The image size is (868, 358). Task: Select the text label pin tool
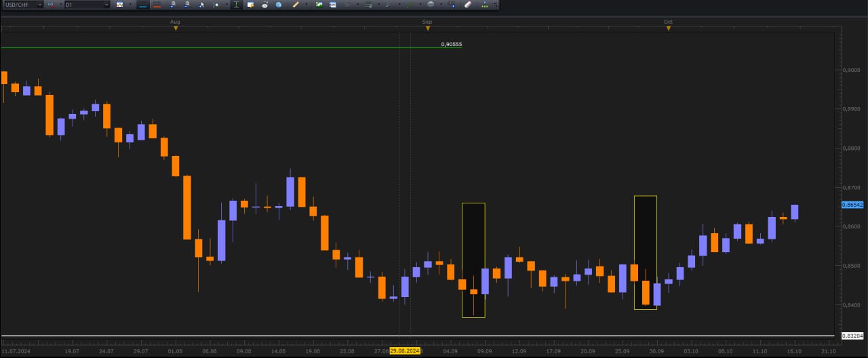pyautogui.click(x=452, y=4)
